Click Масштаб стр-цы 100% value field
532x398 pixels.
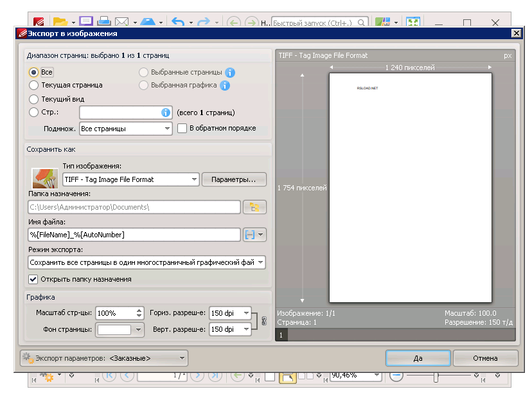[116, 313]
